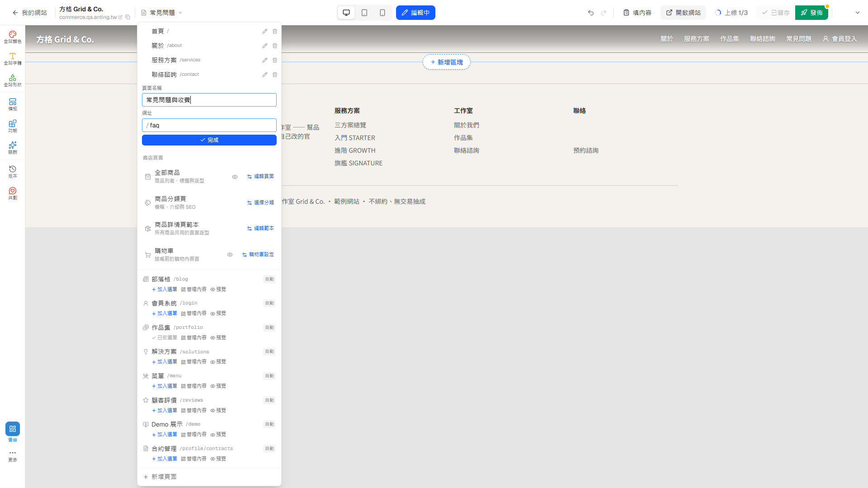Open the More sidebar menu
868x488 pixels.
[x=13, y=456]
